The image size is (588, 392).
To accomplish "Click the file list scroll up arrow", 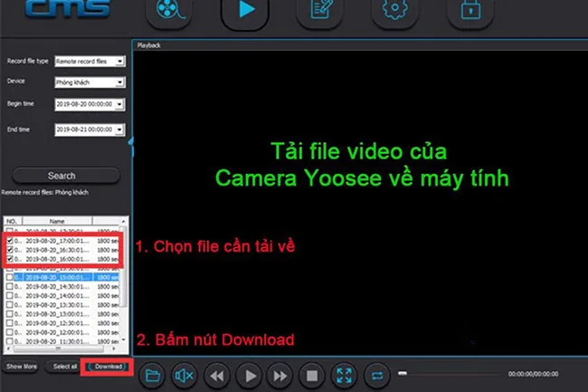I will pos(123,221).
